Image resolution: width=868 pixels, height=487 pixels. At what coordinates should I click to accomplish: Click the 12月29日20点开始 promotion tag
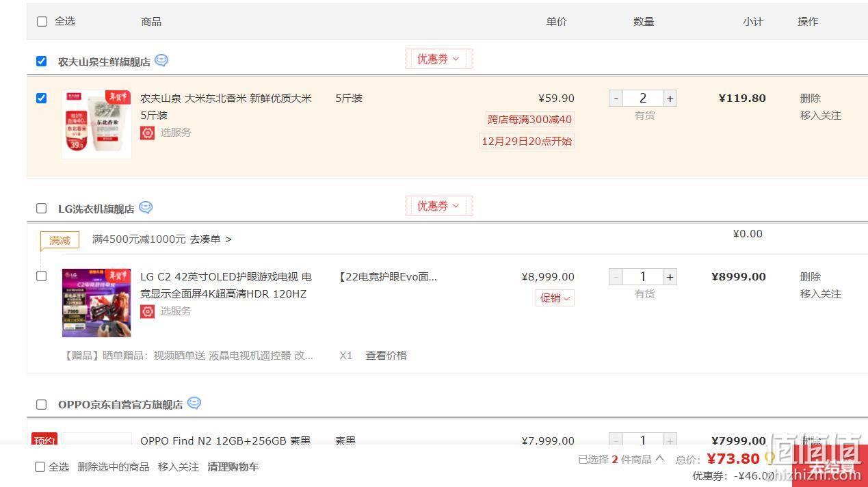[527, 141]
